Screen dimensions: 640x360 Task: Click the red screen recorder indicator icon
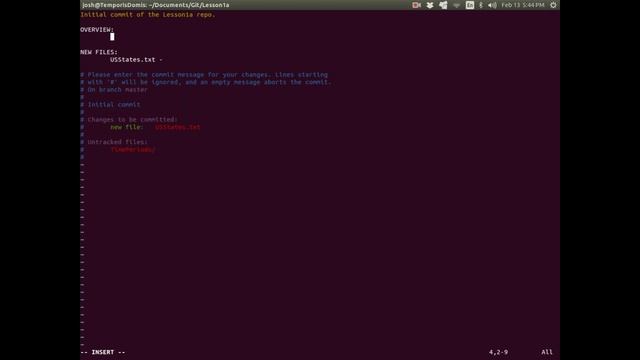416,5
